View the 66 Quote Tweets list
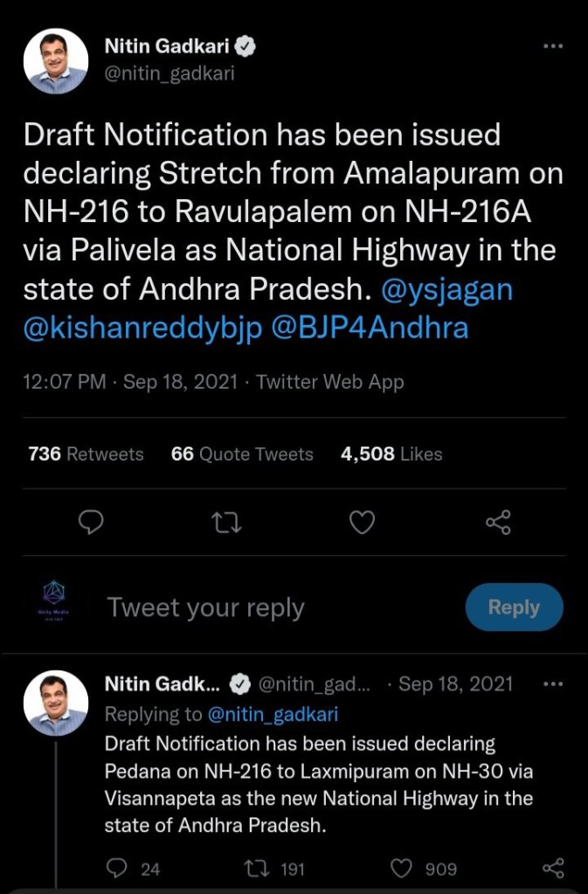Viewport: 588px width, 894px height. 242,454
